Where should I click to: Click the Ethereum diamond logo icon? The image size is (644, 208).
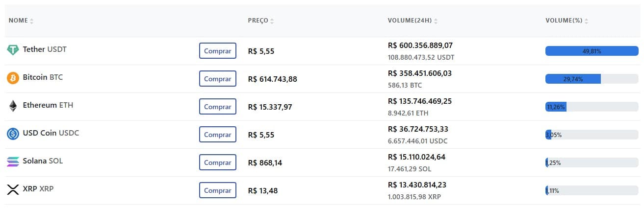pos(13,106)
